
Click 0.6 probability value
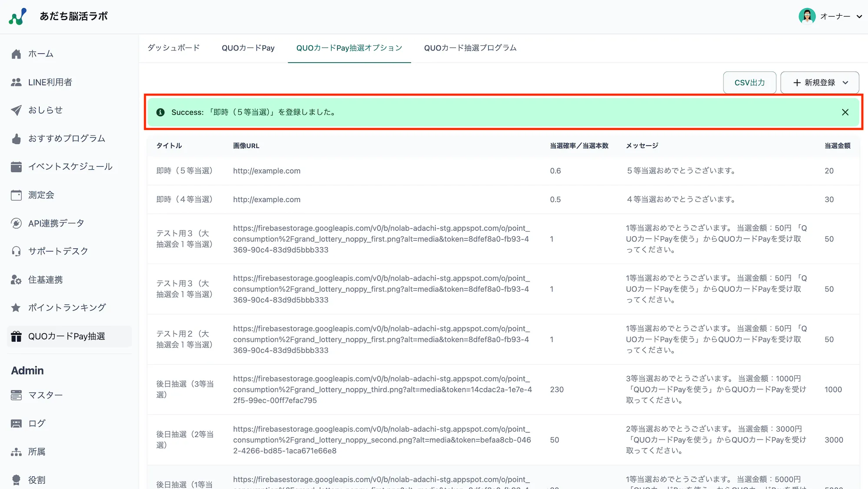(556, 171)
